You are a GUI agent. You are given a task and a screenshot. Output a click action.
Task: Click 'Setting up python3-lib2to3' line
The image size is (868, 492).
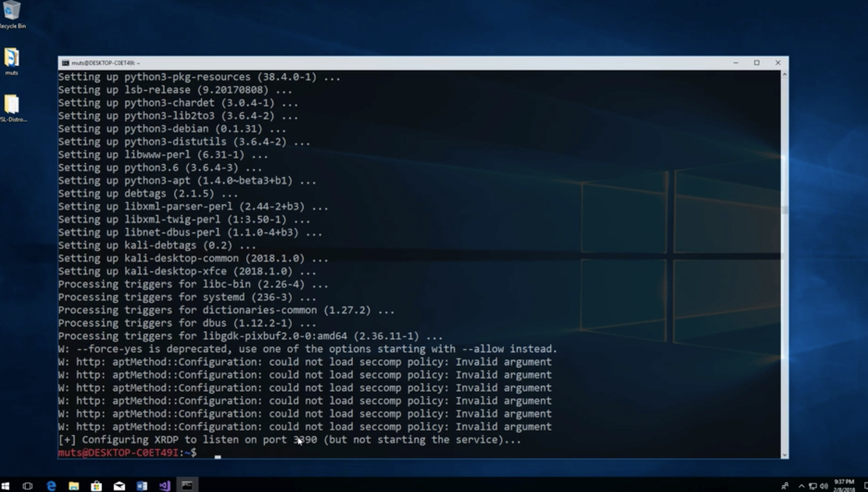tap(178, 116)
